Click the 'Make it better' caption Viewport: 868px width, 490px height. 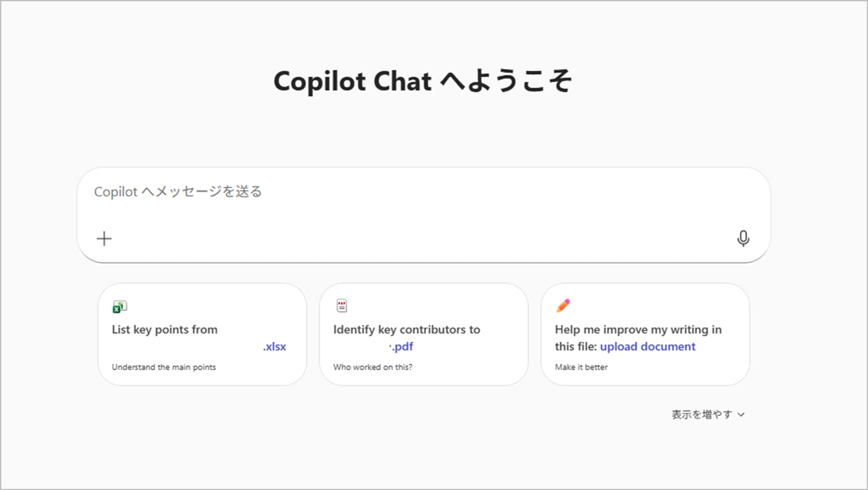(x=581, y=367)
